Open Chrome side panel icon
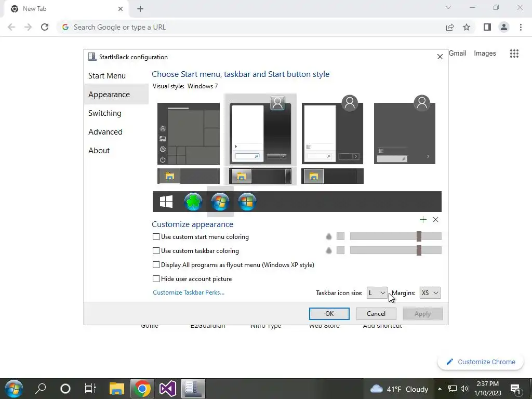532x399 pixels. 487,27
